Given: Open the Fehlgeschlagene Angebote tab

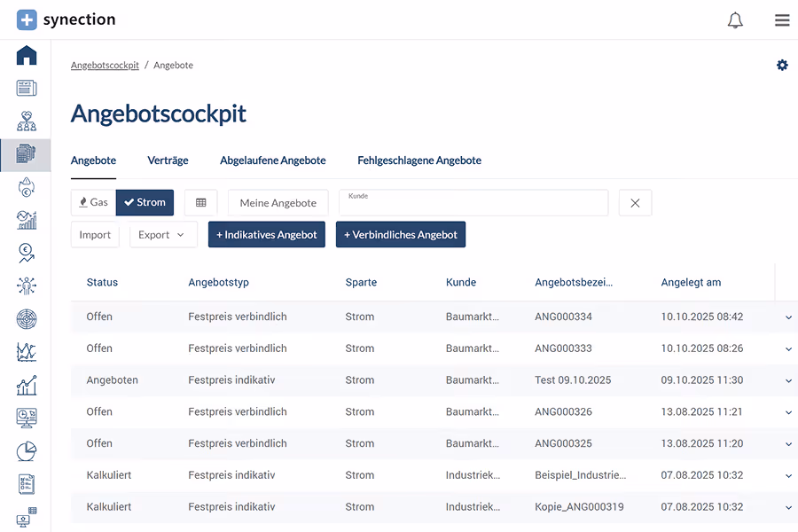Looking at the screenshot, I should (419, 160).
